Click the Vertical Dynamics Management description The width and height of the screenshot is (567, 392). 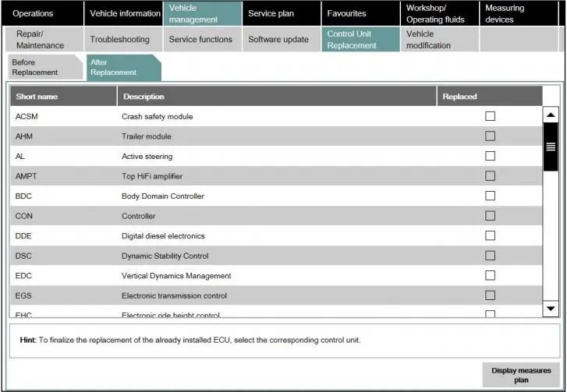point(176,275)
